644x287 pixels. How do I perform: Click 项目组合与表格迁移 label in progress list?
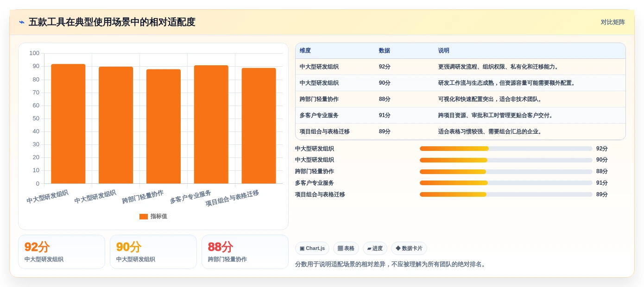[320, 194]
